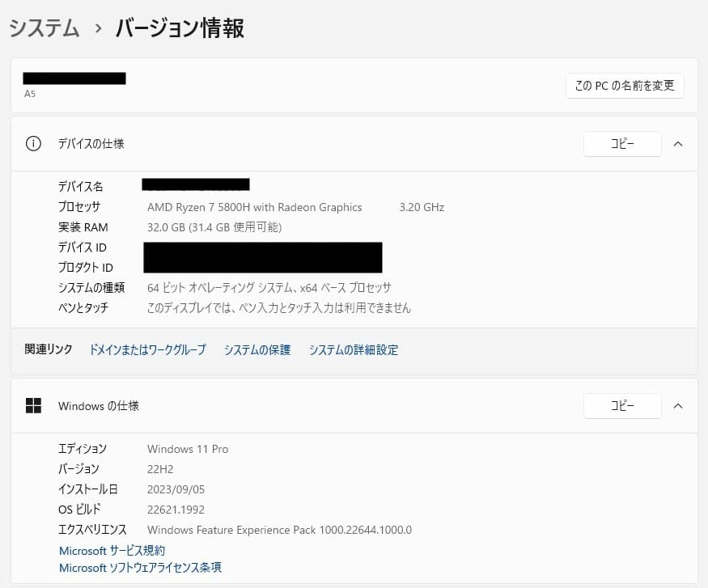Click the Windows logo icon
This screenshot has width=708, height=588.
point(33,406)
